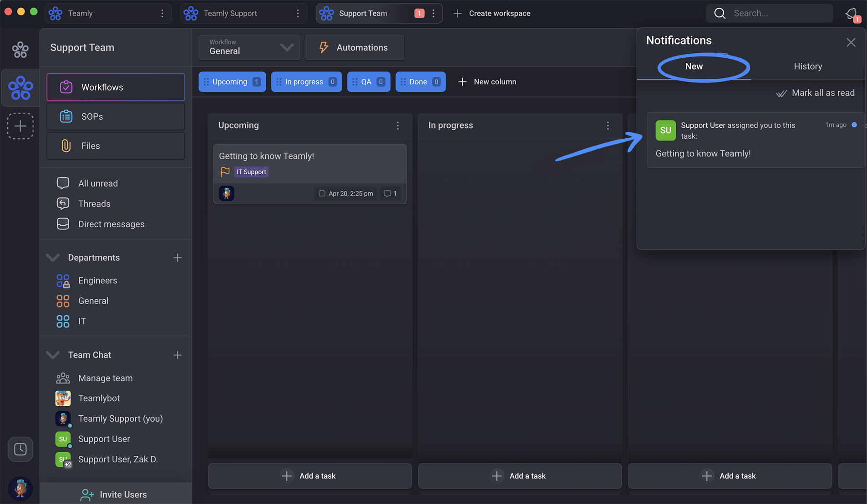867x504 pixels.
Task: Add a new department with plus icon
Action: point(177,258)
